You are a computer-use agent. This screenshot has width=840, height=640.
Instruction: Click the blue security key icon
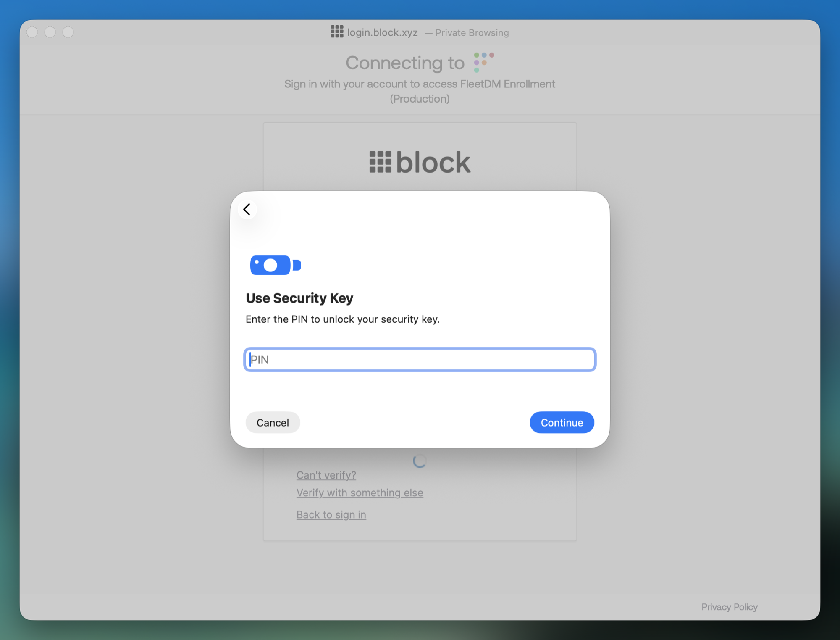(x=276, y=265)
